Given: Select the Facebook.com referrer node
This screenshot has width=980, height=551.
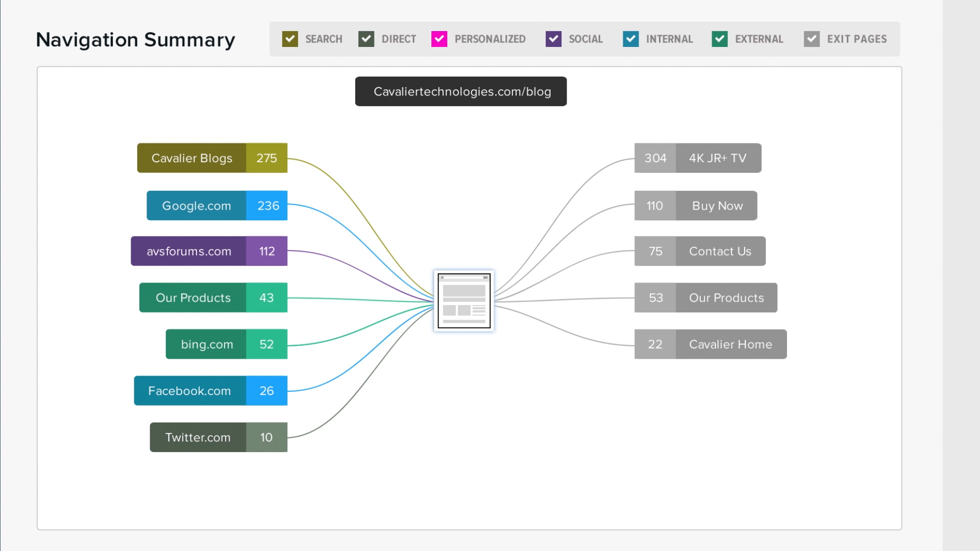Looking at the screenshot, I should [210, 391].
